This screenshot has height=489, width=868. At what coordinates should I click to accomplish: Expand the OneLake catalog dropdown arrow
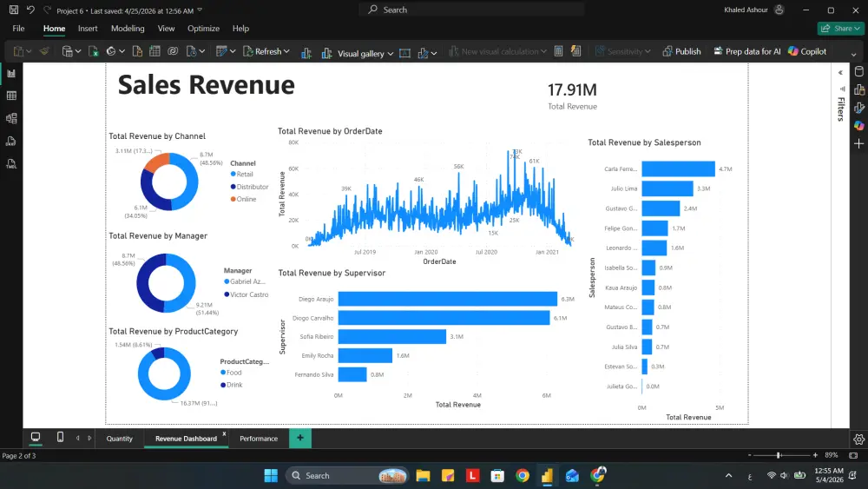pos(122,51)
